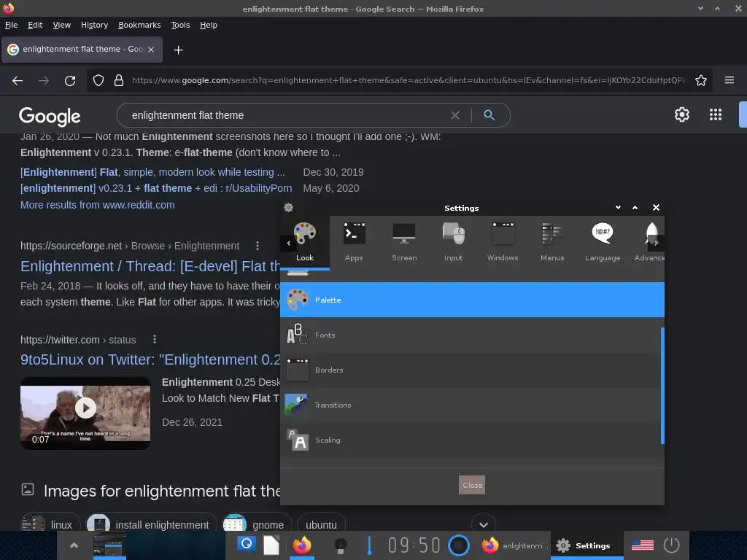Click the Google logo

(50, 116)
